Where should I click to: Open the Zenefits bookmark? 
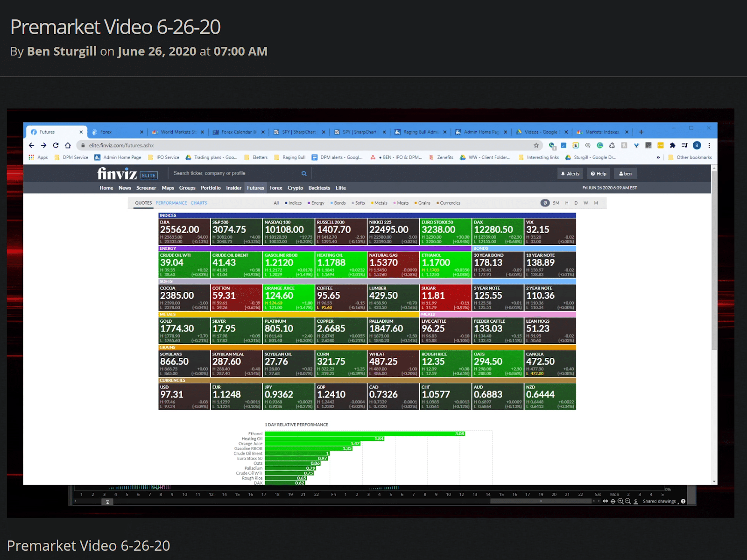coord(441,157)
